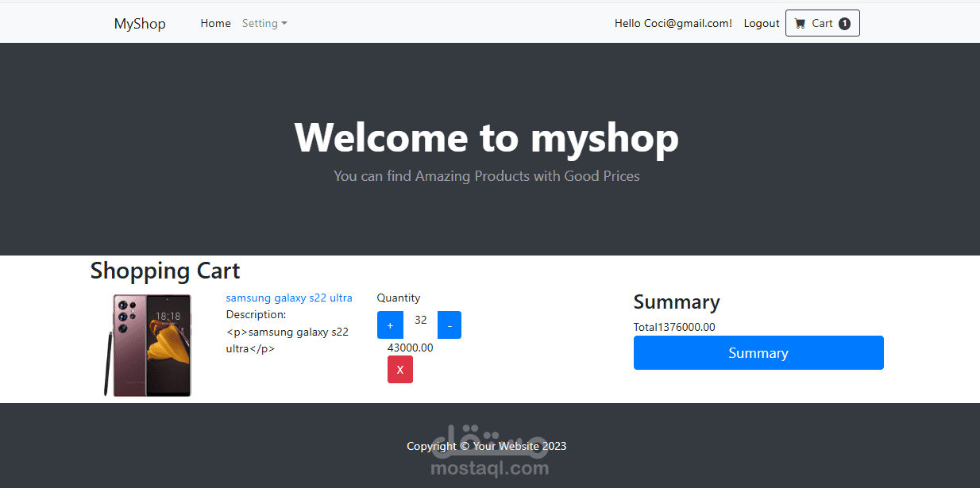The height and width of the screenshot is (488, 980).
Task: Open the samsung galaxy s22 ultra product link
Action: (289, 298)
